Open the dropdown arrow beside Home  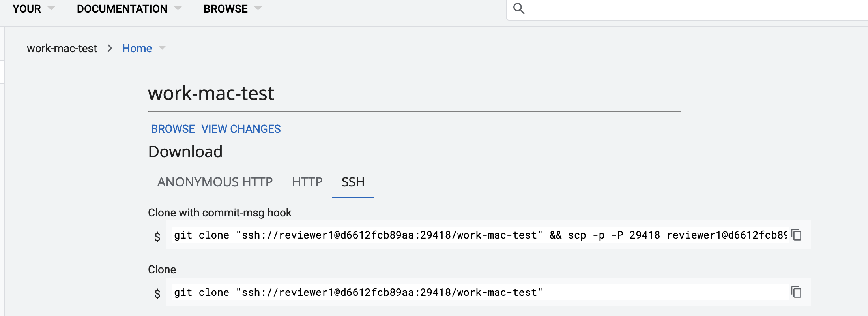coord(162,48)
